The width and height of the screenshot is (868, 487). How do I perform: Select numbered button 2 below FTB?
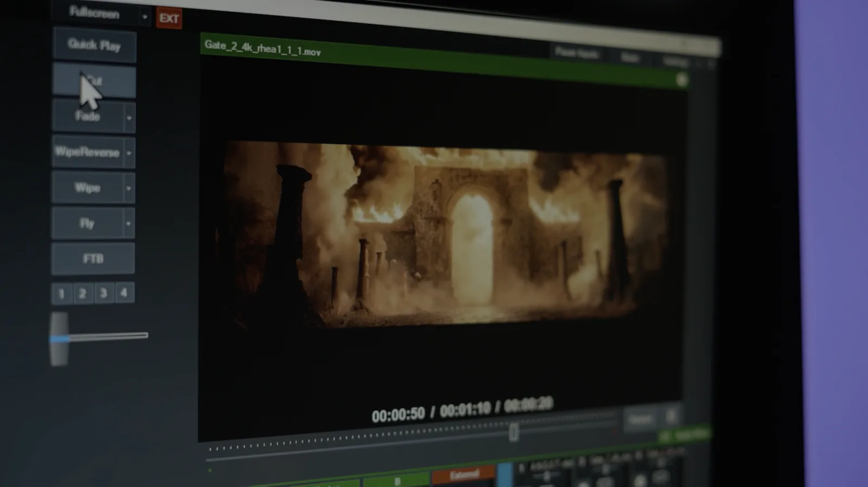[83, 293]
